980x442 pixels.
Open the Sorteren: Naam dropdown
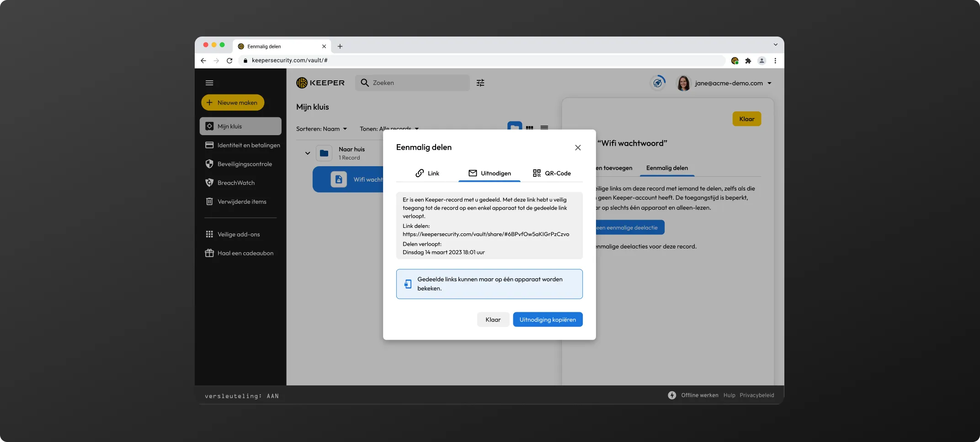[322, 129]
